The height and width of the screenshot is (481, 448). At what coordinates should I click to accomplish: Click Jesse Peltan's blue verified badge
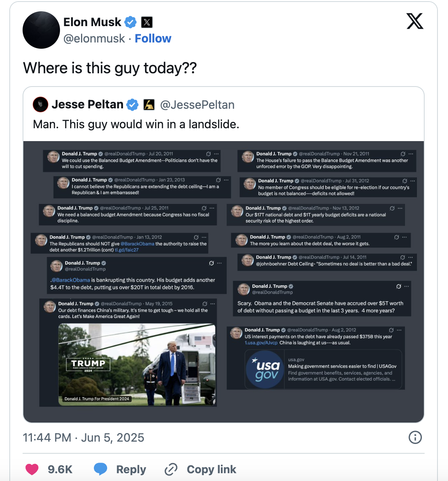[x=133, y=104]
